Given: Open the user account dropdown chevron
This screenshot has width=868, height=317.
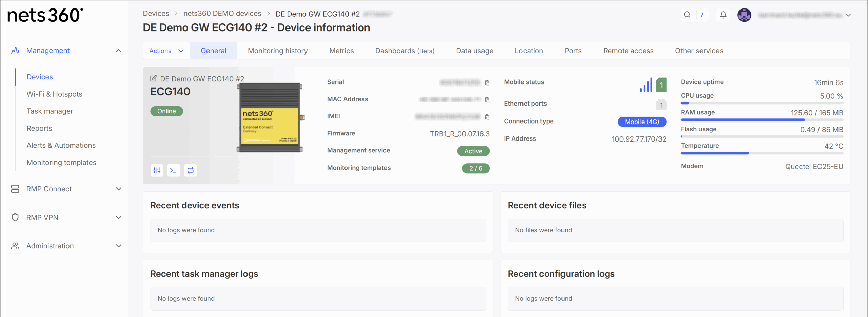Looking at the screenshot, I should tap(848, 15).
